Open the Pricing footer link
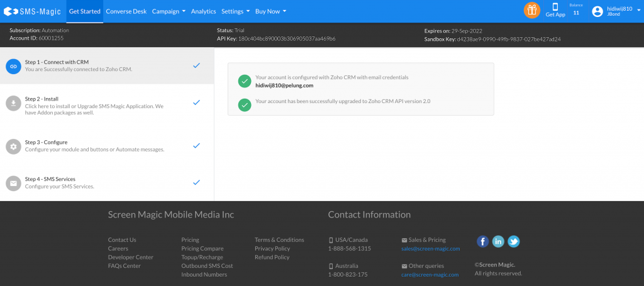The image size is (644, 286). [x=190, y=240]
